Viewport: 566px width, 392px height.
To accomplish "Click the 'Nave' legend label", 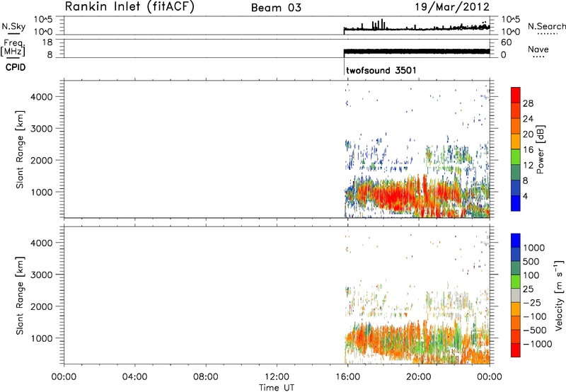I will coord(538,50).
